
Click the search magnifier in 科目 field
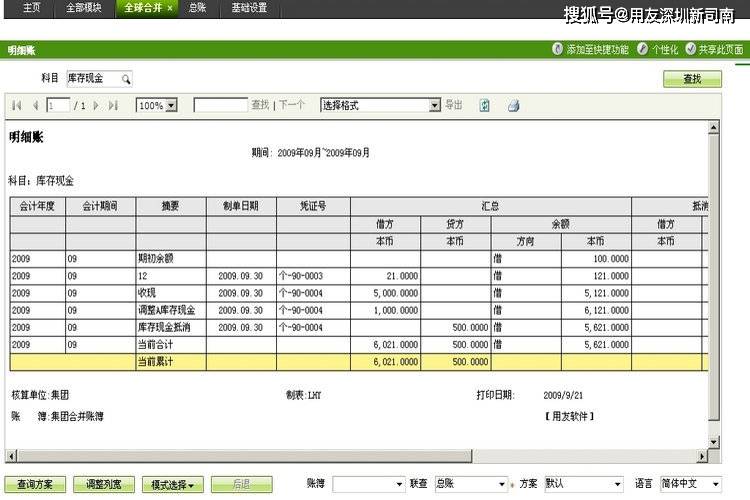126,78
